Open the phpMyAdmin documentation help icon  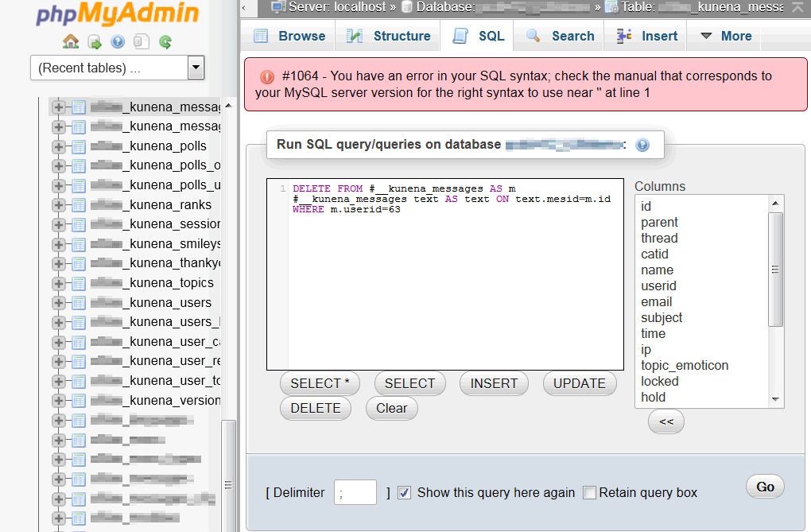[x=118, y=41]
